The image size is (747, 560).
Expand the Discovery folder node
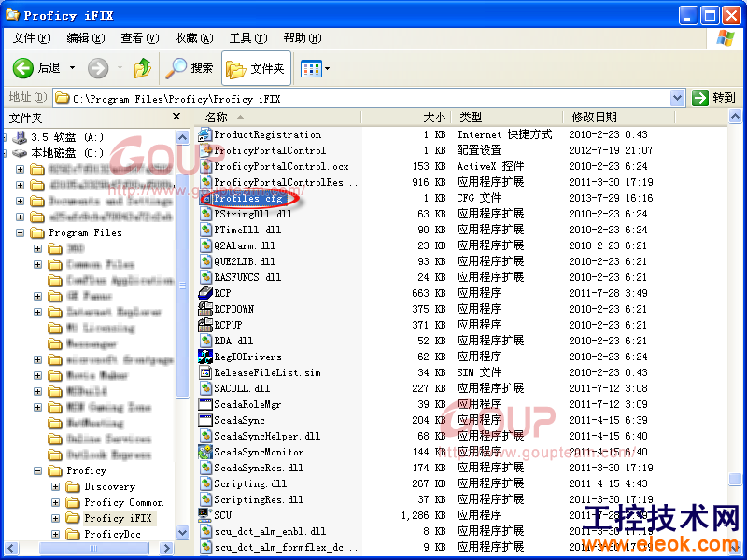click(56, 486)
